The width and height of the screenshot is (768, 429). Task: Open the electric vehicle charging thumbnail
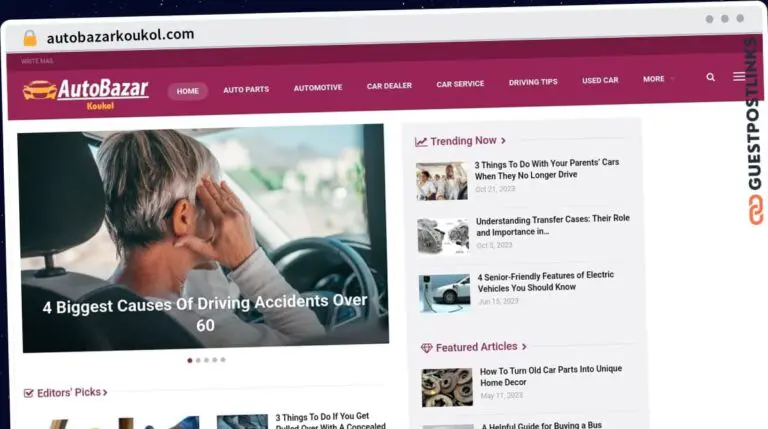pos(444,293)
